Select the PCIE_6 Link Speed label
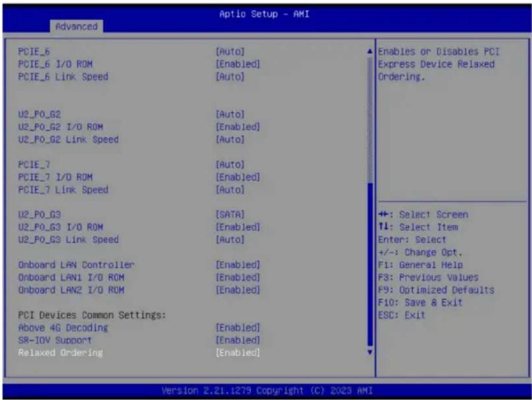Image resolution: width=532 pixels, height=400 pixels. click(x=63, y=77)
